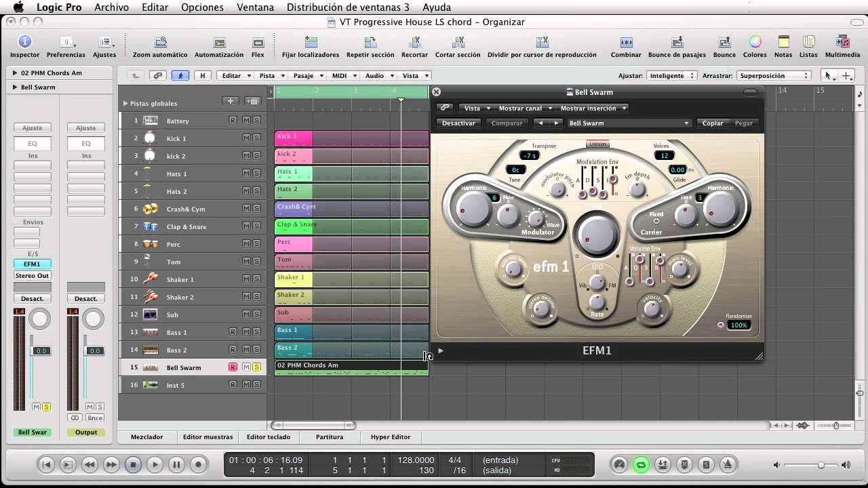Click Repetir sección icon
Viewport: 868px width, 488px height.
tap(370, 42)
